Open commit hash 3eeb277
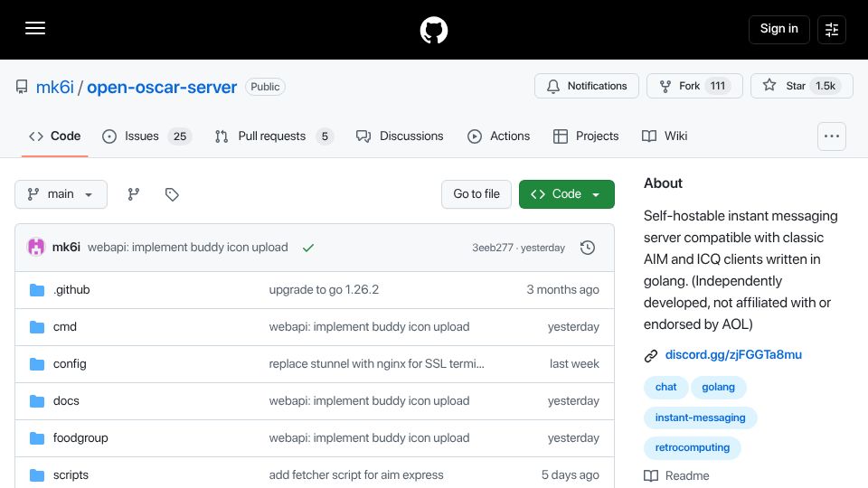868x488 pixels. 492,248
